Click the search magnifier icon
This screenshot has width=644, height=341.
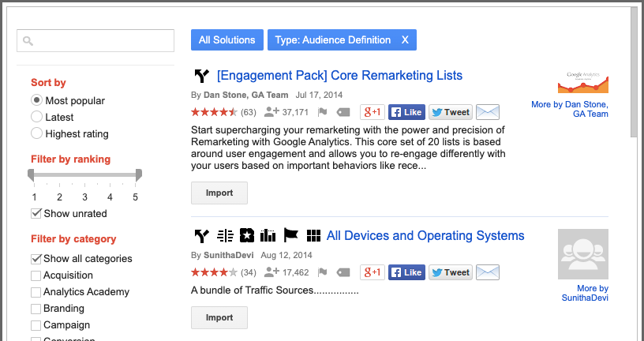coord(28,41)
